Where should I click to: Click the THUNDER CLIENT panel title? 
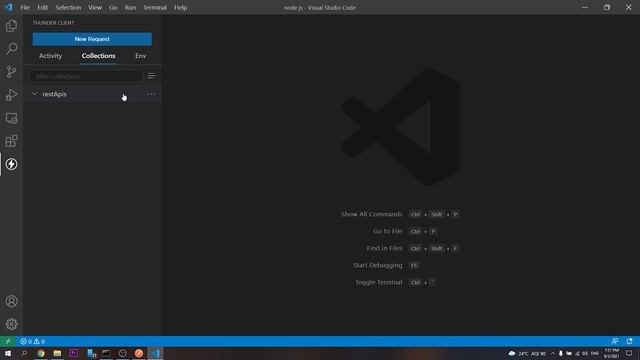coord(53,23)
